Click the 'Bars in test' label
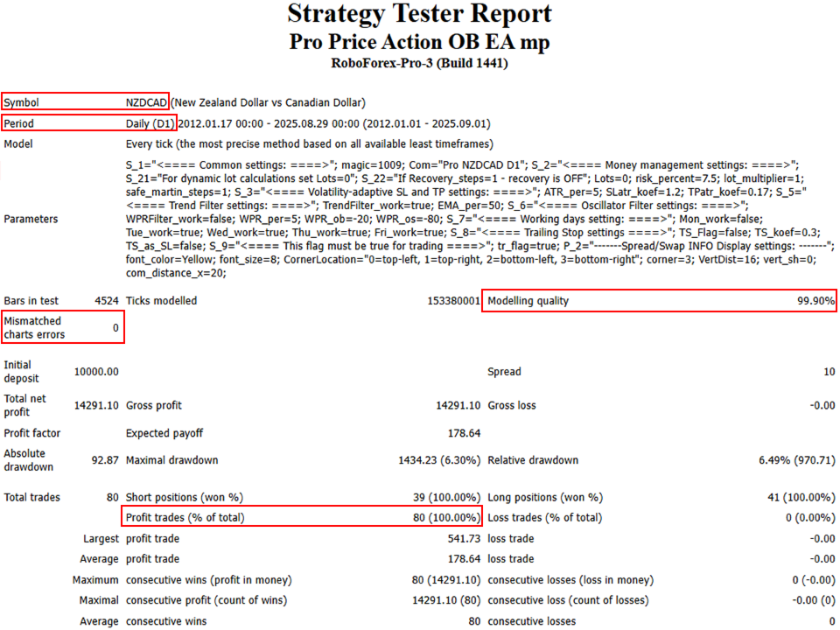 [x=31, y=301]
